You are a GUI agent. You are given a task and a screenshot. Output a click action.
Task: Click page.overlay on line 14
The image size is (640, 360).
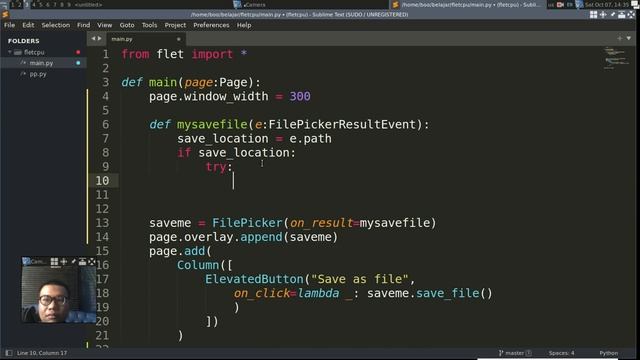[191, 237]
